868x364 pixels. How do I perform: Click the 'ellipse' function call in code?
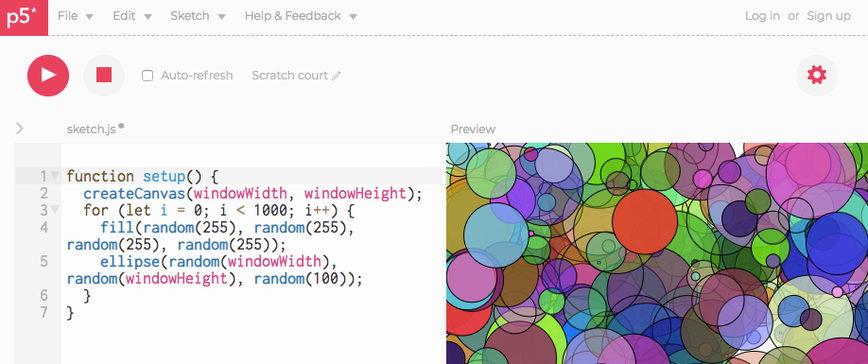130,261
